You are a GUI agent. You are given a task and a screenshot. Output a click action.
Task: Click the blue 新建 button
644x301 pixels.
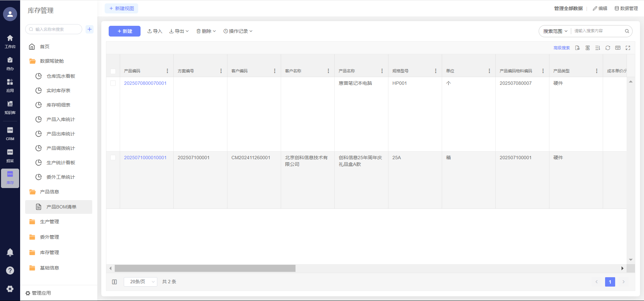pos(124,31)
